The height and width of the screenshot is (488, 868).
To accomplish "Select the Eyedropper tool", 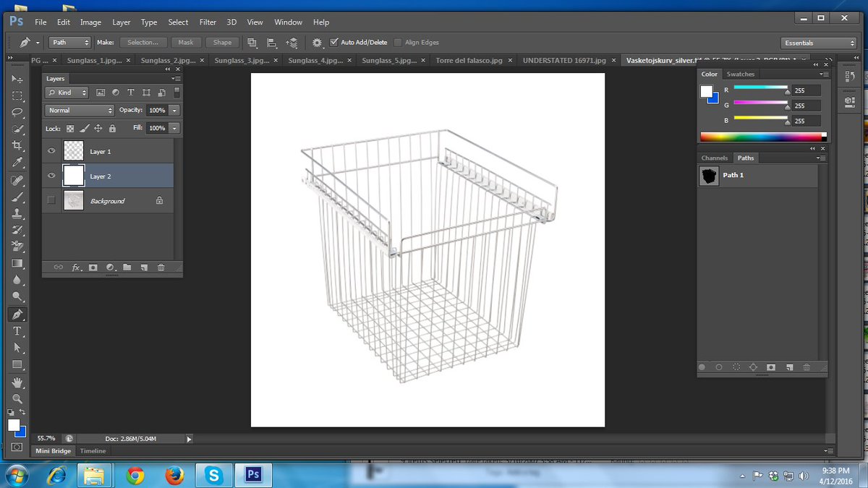I will click(17, 162).
